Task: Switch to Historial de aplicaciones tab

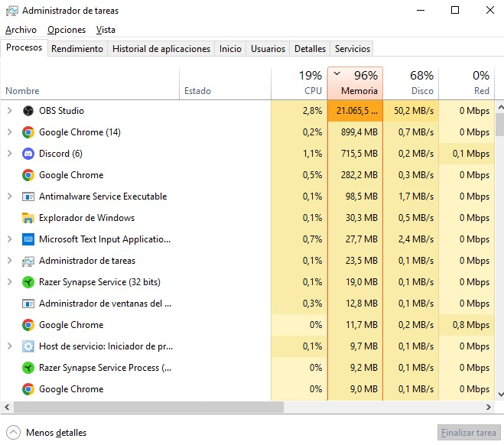Action: tap(161, 49)
